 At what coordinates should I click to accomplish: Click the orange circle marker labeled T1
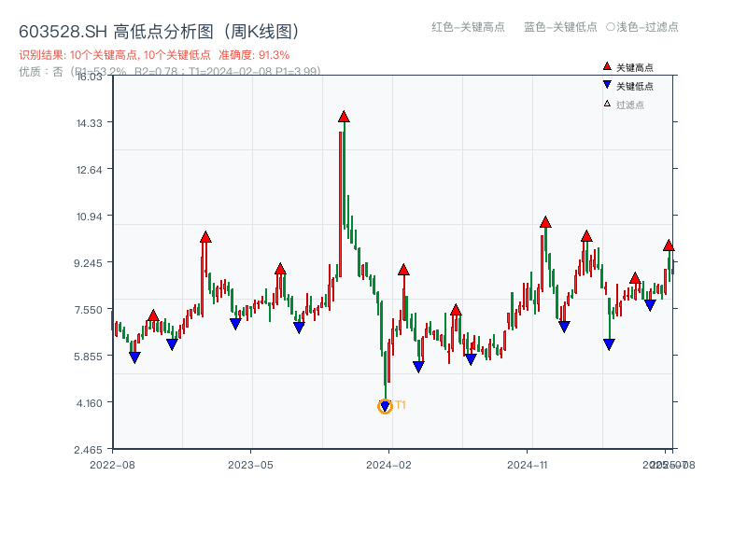pyautogui.click(x=385, y=405)
